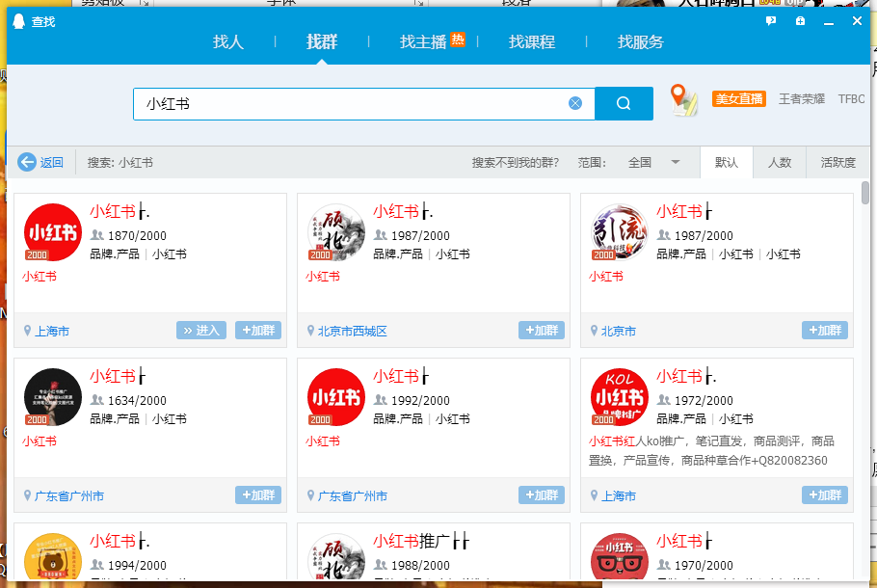This screenshot has width=877, height=588.
Task: Open the red 小红书 avatar for the 1992/2000 group
Action: pos(336,397)
